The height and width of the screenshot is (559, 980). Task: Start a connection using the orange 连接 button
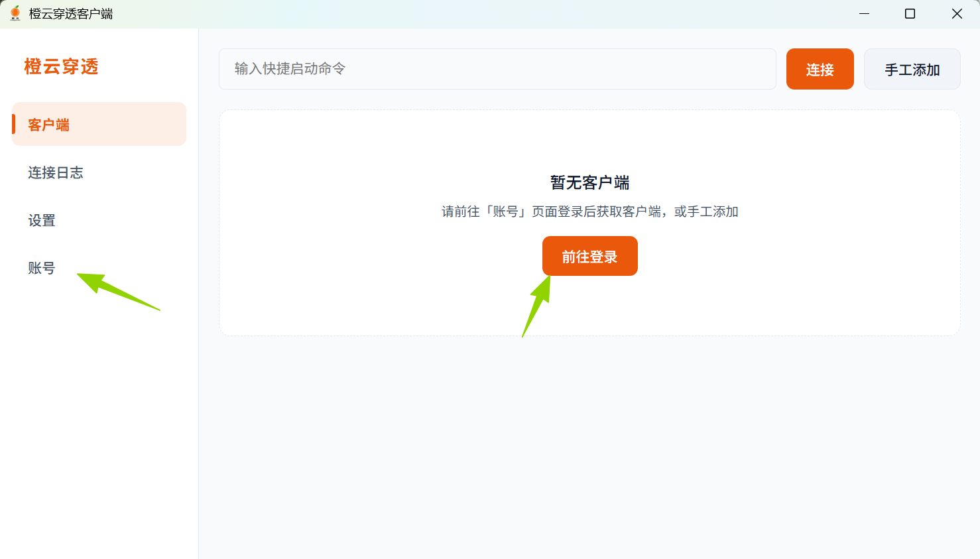tap(820, 68)
